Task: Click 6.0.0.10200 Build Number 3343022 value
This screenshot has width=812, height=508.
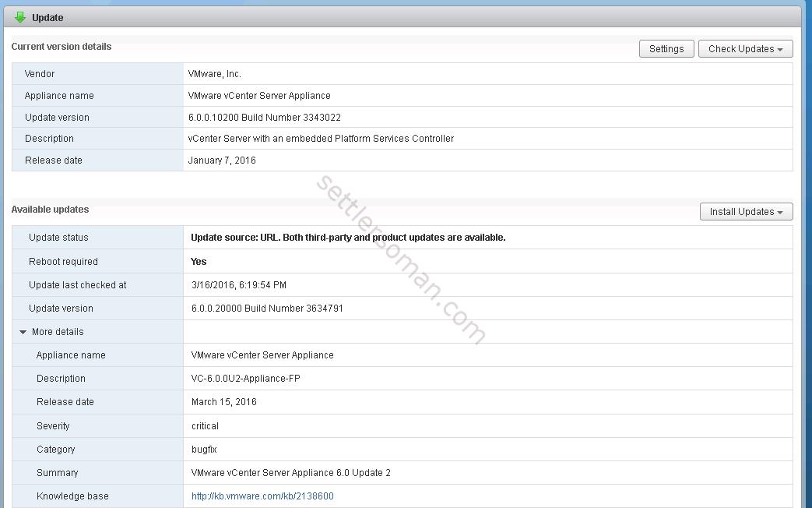Action: (265, 117)
